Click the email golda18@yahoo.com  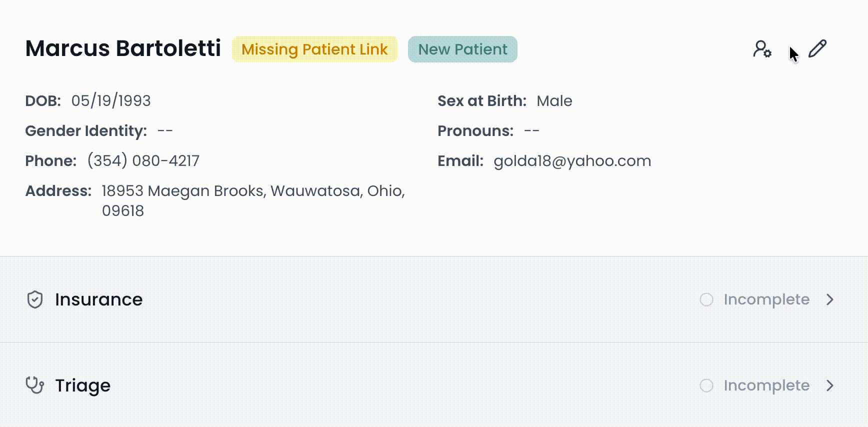click(x=572, y=161)
